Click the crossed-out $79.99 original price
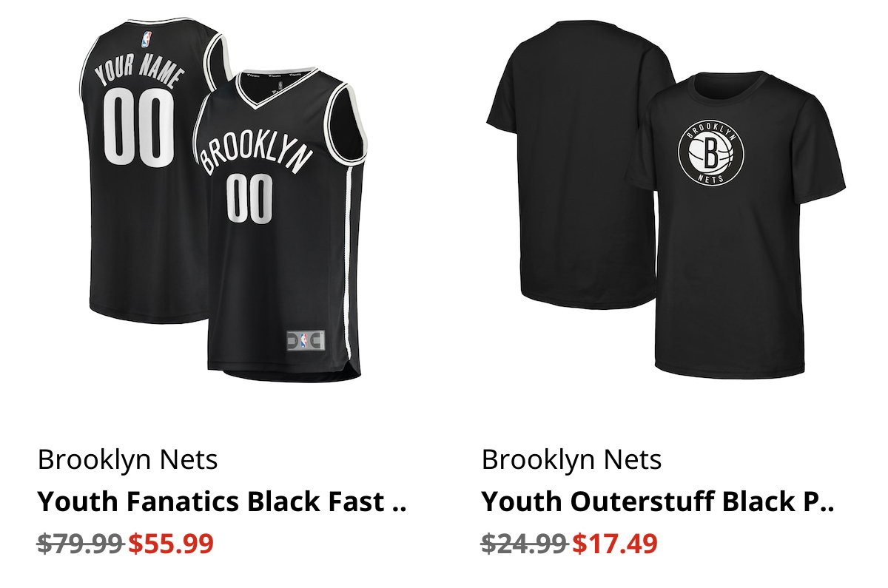 (x=81, y=544)
